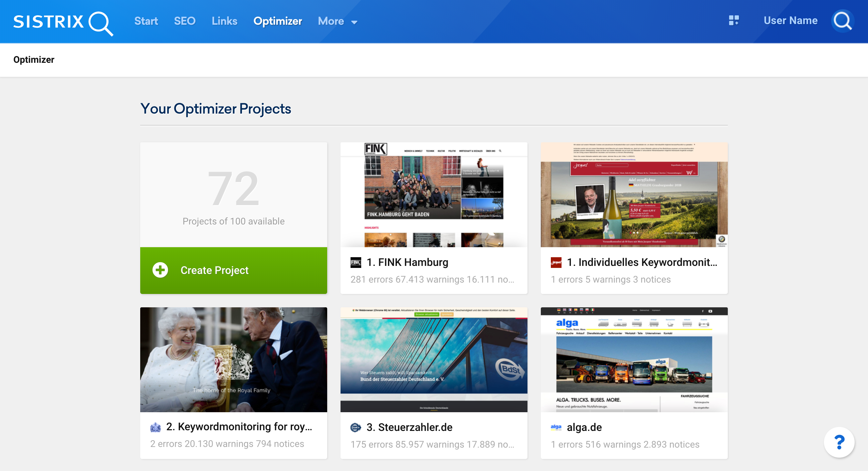The height and width of the screenshot is (471, 868).
Task: Click the Steuerzahler.de favicon icon
Action: 356,428
